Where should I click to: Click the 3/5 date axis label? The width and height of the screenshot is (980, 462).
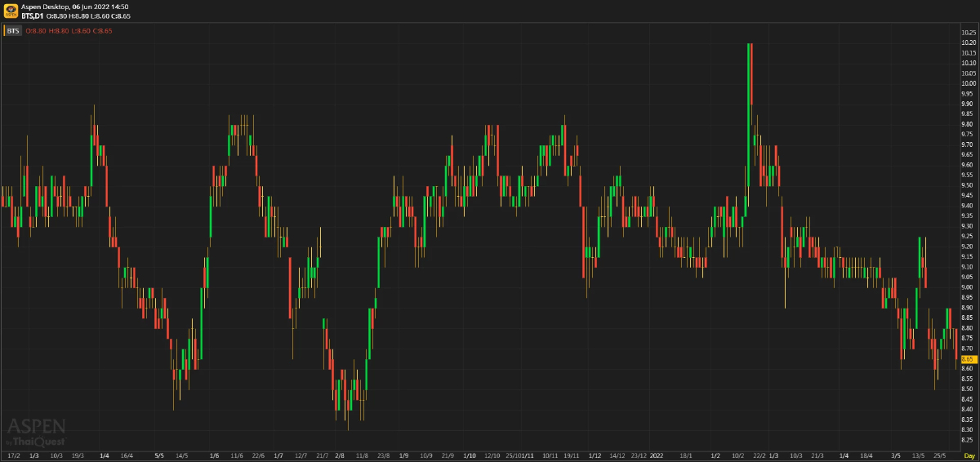point(896,455)
